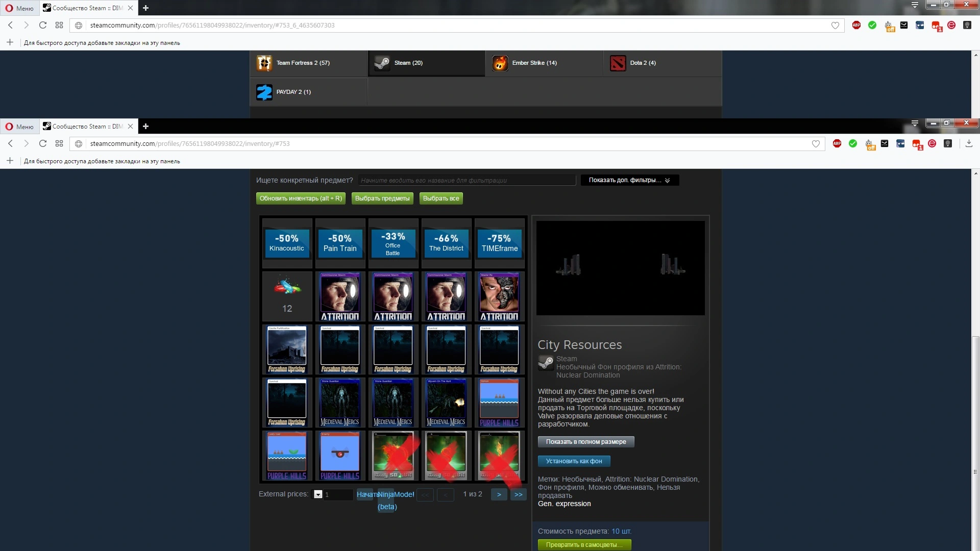980x551 pixels.
Task: Jump to last inventory page with '>>'
Action: [x=519, y=494]
